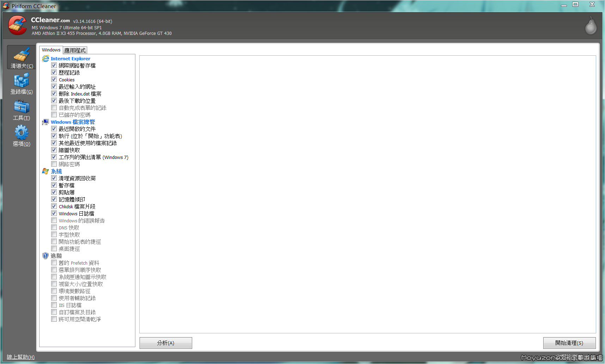
Task: Open the 選項 options gear icon
Action: [22, 132]
